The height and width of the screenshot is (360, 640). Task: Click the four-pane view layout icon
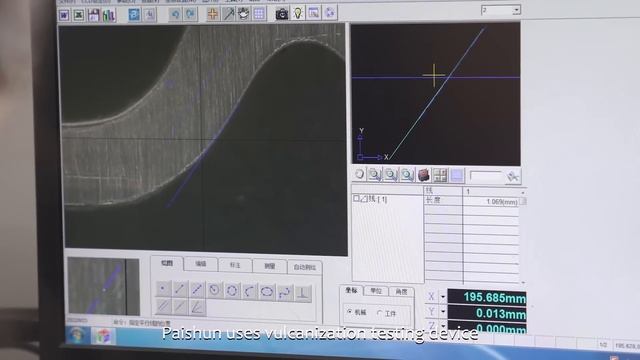(x=440, y=176)
